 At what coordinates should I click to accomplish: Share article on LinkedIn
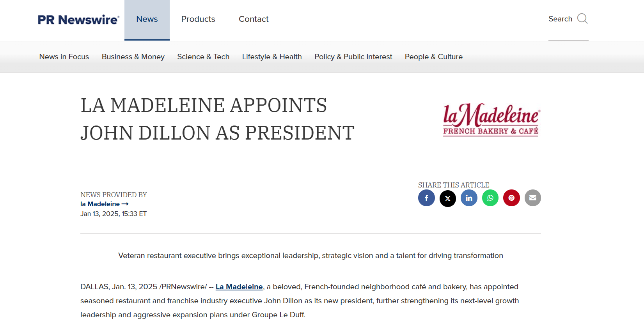coord(469,198)
